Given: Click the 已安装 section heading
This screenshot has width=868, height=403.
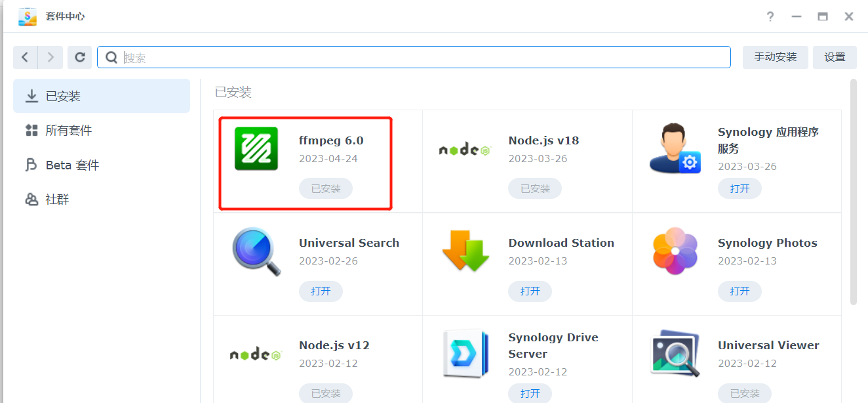Looking at the screenshot, I should pyautogui.click(x=233, y=93).
